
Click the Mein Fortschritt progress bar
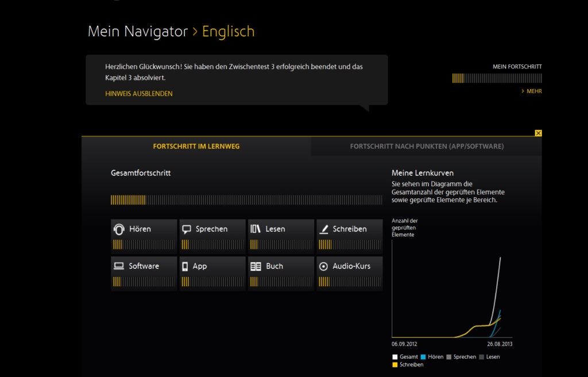tap(497, 78)
